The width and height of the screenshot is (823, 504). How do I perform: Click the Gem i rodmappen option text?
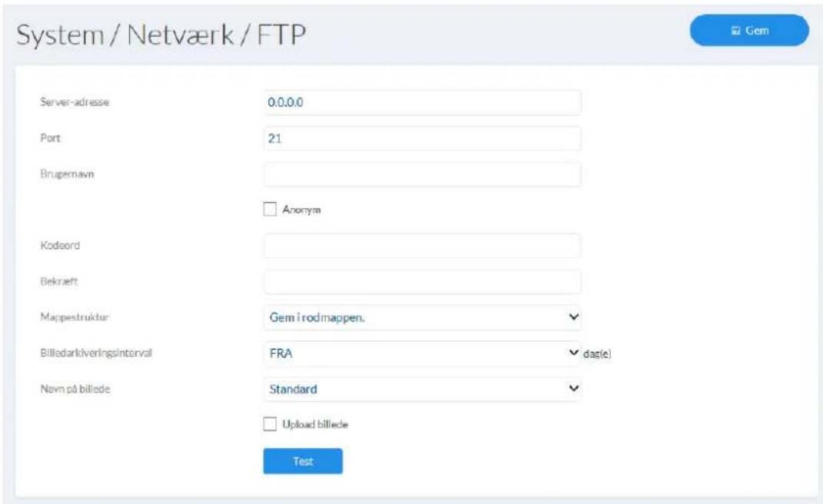[317, 317]
